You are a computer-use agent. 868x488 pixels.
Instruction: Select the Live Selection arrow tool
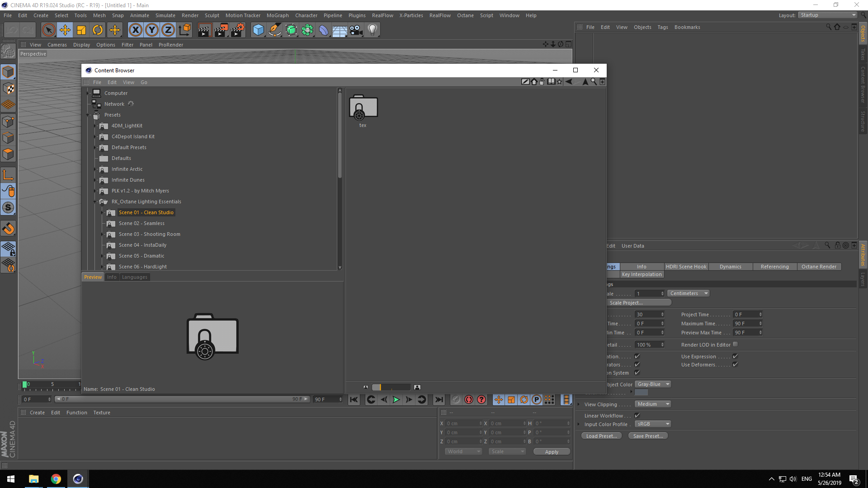[48, 30]
